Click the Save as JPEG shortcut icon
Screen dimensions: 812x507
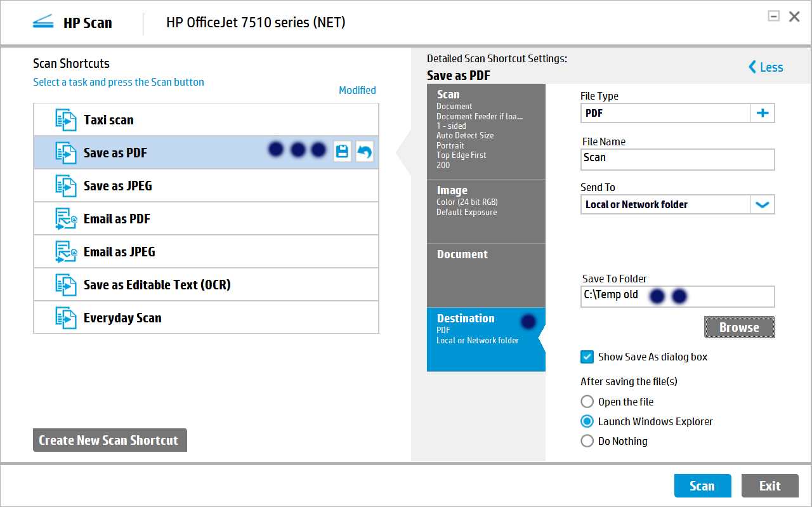(x=66, y=186)
